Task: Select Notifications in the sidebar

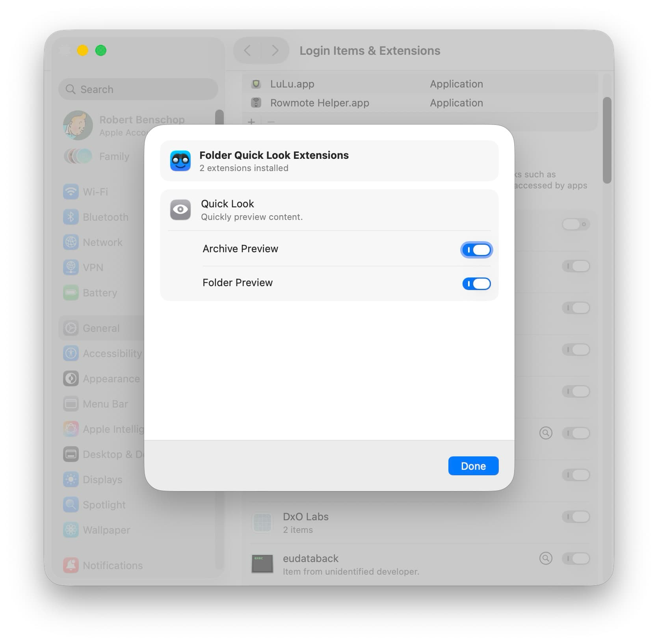Action: click(113, 566)
